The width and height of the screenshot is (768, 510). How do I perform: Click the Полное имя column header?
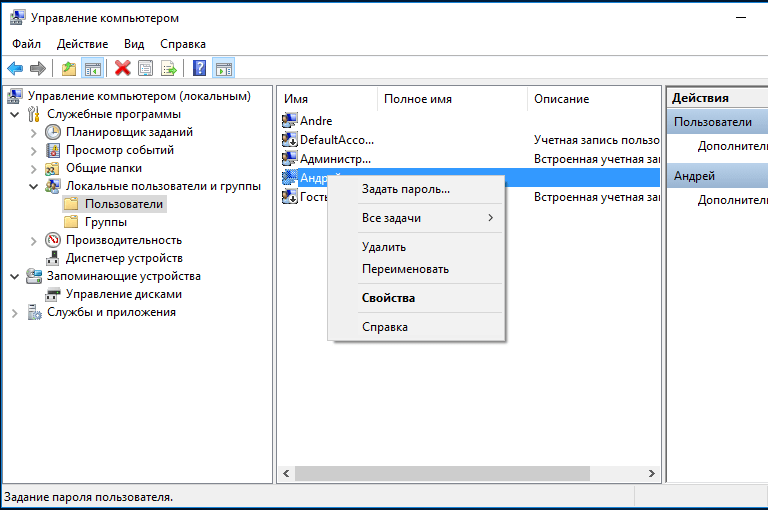click(x=418, y=99)
